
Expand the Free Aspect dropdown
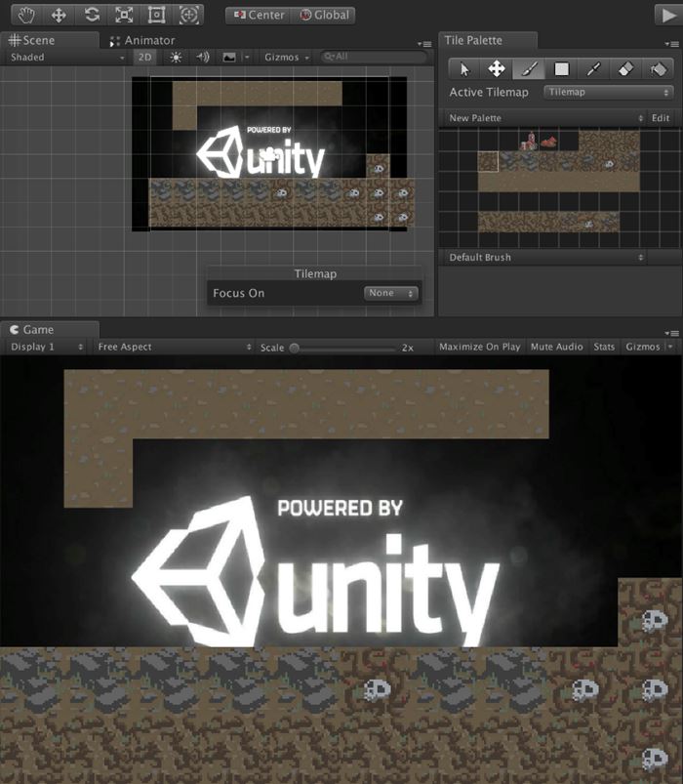(174, 347)
